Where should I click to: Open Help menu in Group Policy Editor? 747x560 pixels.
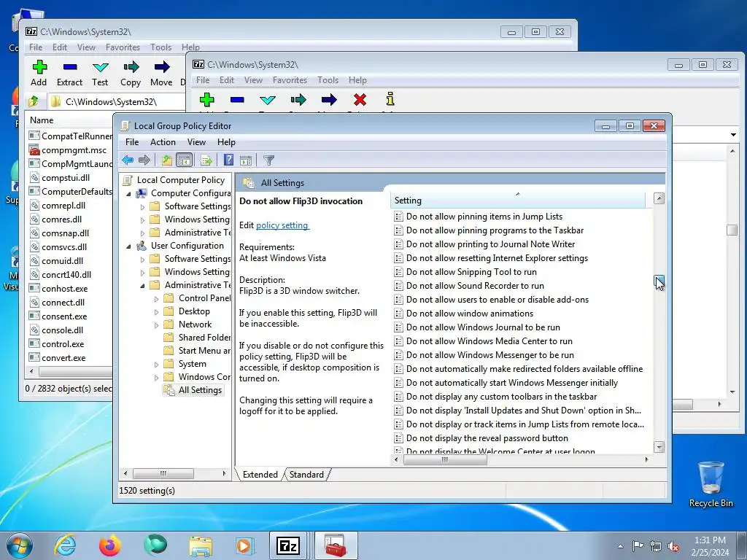(x=226, y=142)
